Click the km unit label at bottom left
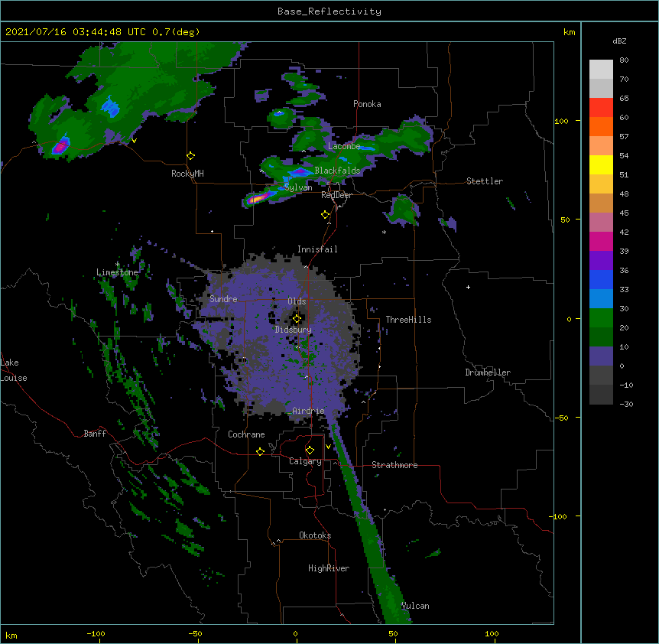This screenshot has width=659, height=644. [x=11, y=635]
